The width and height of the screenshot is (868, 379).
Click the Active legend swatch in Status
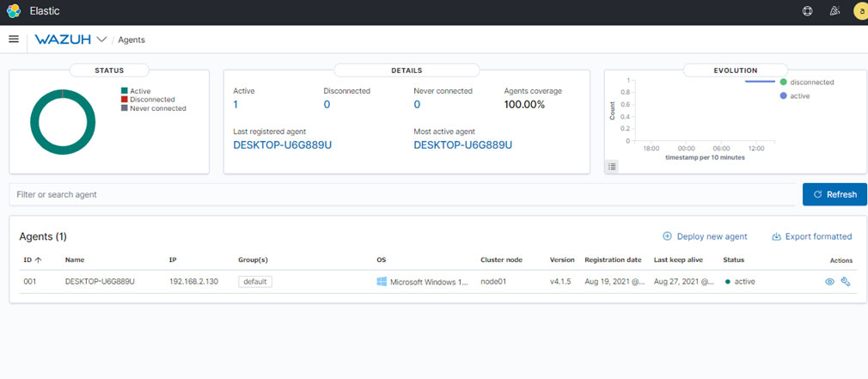[124, 91]
